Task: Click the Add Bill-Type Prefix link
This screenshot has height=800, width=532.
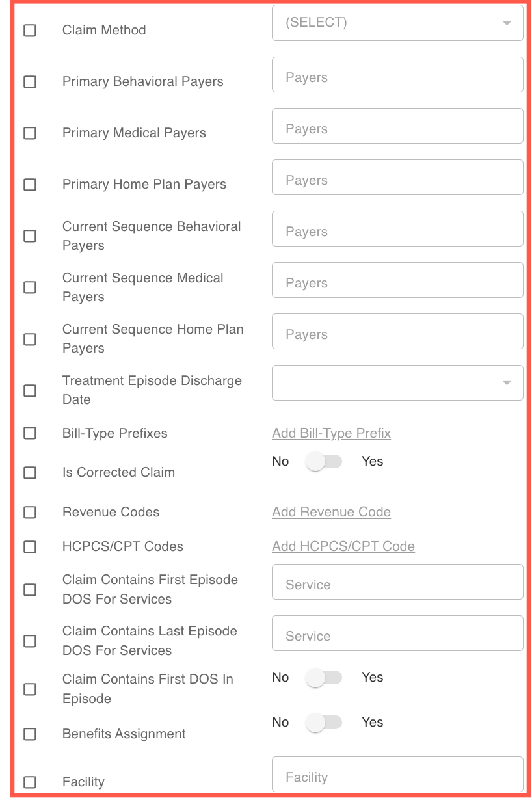Action: 331,433
